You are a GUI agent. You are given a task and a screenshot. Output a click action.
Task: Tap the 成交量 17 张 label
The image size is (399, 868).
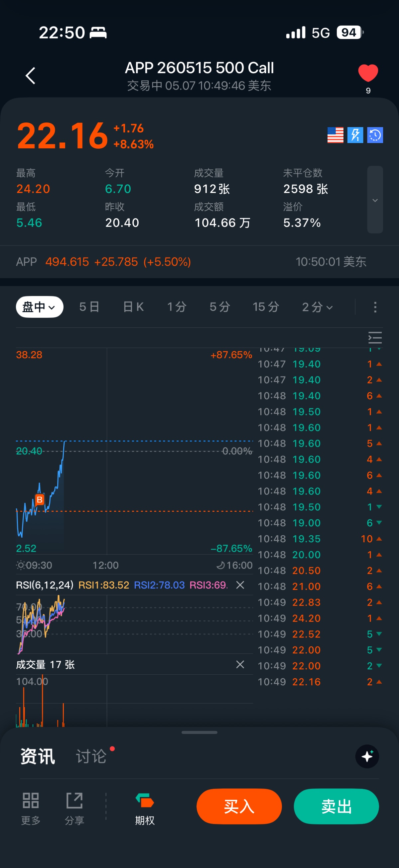click(46, 664)
